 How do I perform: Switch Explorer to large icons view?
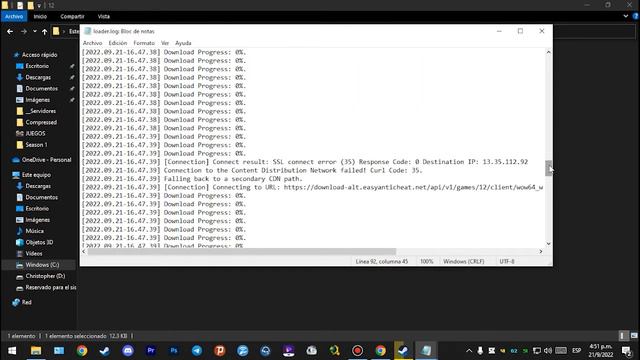point(634,336)
